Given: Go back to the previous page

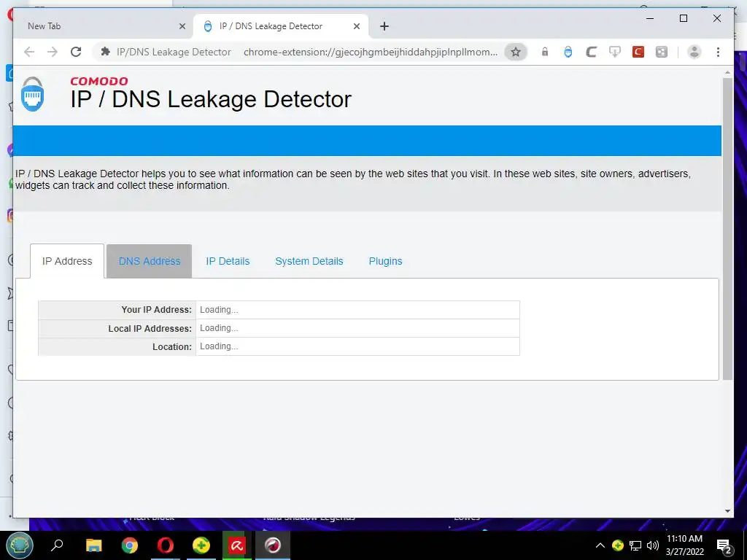Looking at the screenshot, I should pos(29,52).
